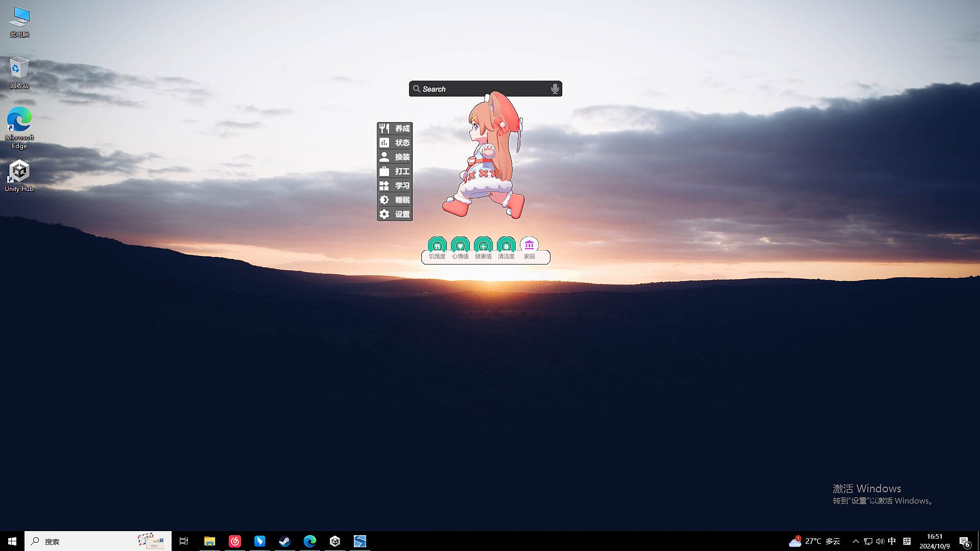Click the taskbar 搜索 search box
Viewport: 980px width, 551px height.
[98, 541]
